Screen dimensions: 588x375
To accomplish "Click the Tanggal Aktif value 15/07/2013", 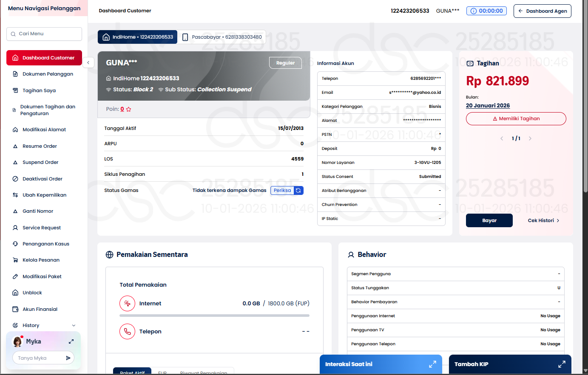I will [291, 128].
